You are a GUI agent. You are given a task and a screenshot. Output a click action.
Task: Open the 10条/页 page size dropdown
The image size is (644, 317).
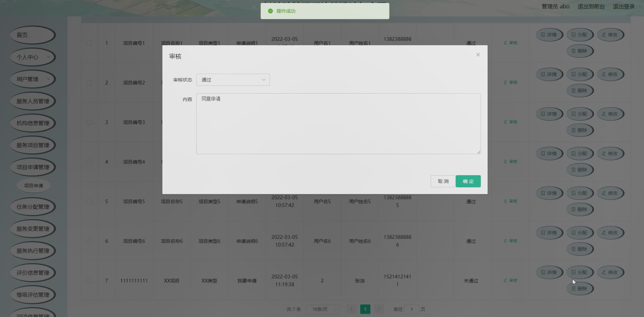pyautogui.click(x=323, y=309)
